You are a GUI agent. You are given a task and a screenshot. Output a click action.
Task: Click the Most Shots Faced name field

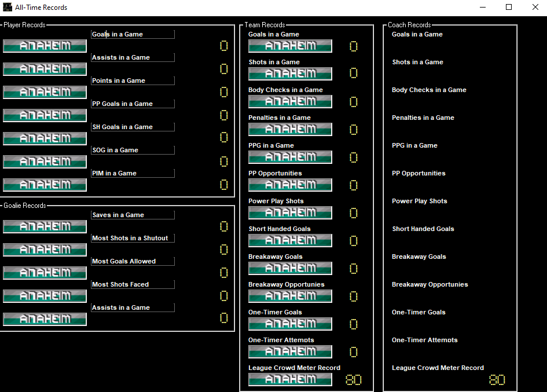tap(133, 284)
